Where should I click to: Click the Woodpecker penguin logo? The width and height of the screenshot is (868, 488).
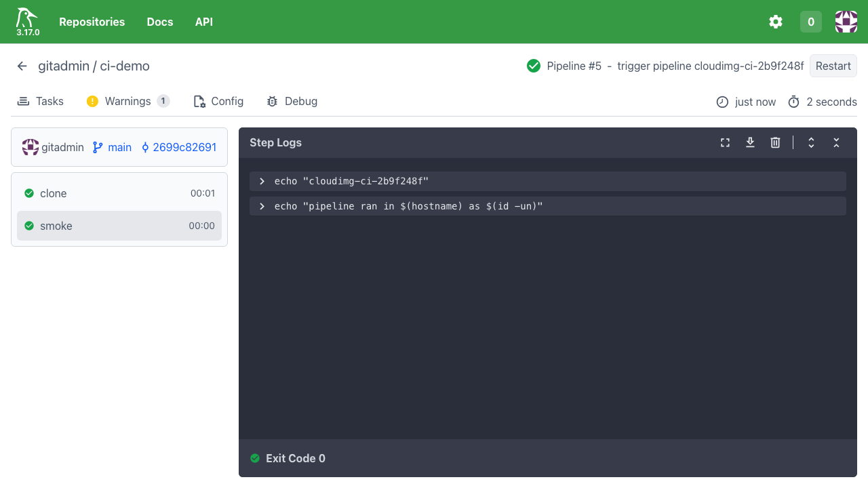[28, 18]
